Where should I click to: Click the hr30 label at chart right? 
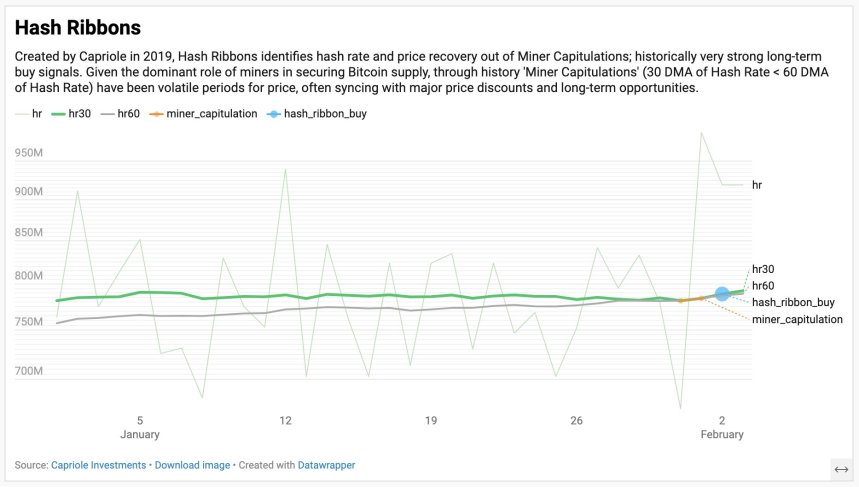pyautogui.click(x=763, y=269)
